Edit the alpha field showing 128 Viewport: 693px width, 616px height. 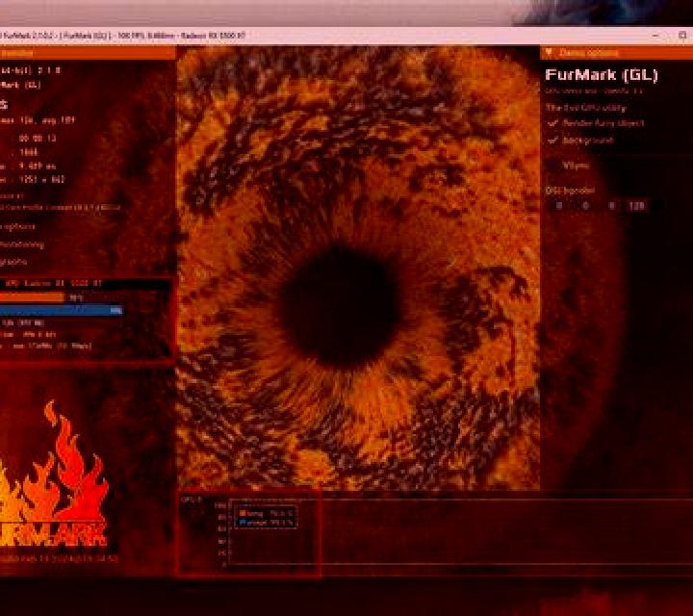(x=637, y=205)
